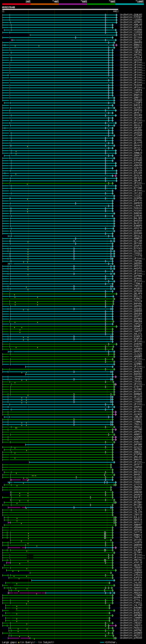Viewport: 146px width, 644px height.
Task: Click the purple ~60% identity legend segment
Action: [73, 4]
